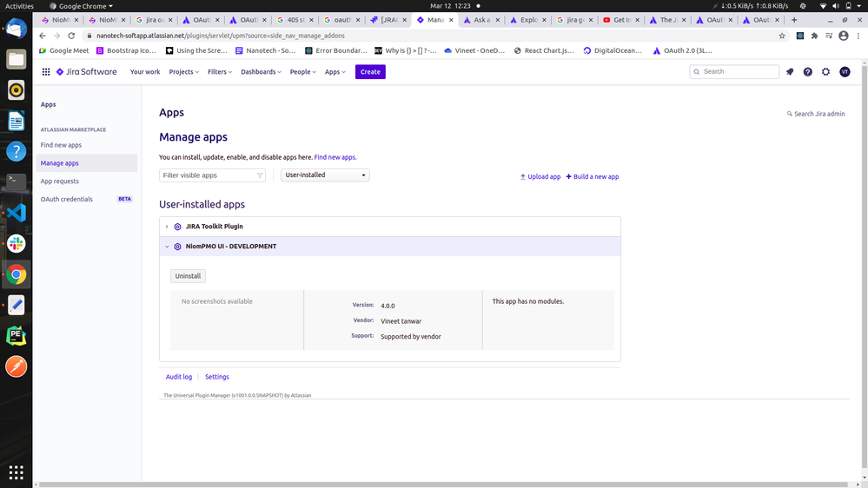Open PyCharm from the dock
This screenshot has width=868, height=488.
pos(16,336)
